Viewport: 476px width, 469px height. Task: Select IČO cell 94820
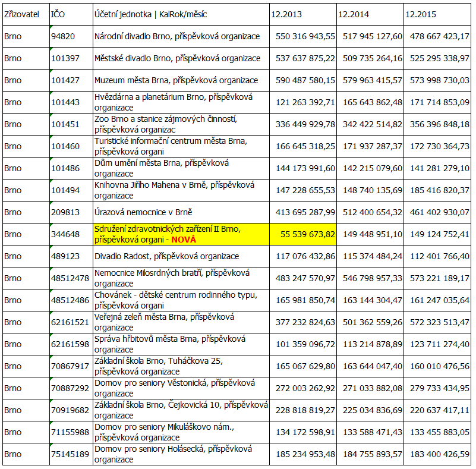pos(71,36)
